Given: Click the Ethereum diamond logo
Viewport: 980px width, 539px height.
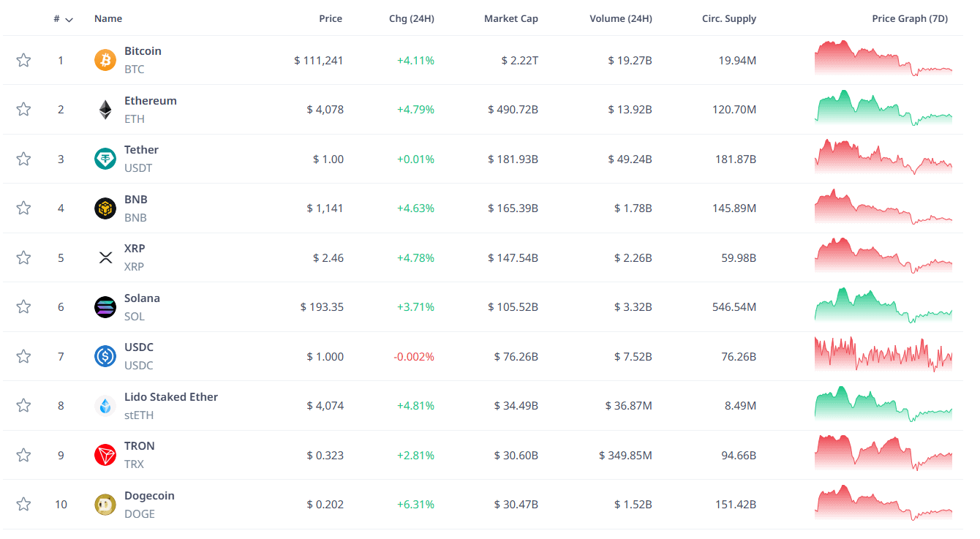Looking at the screenshot, I should click(105, 110).
